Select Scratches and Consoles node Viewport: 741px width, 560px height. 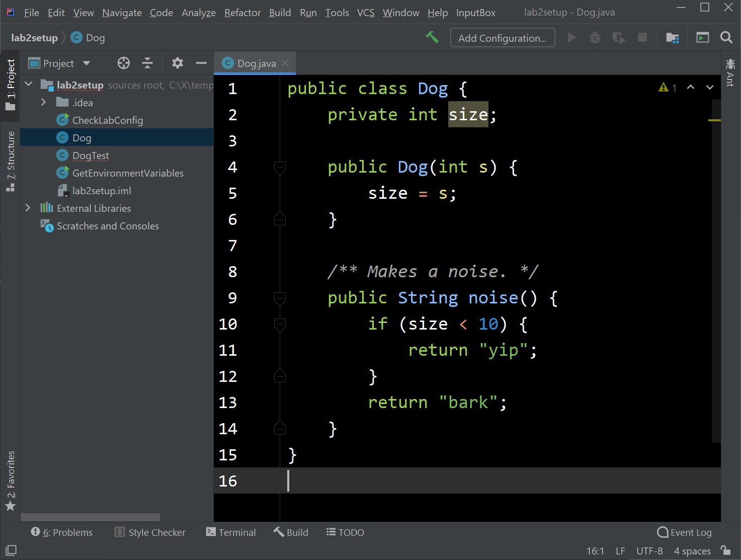click(x=108, y=225)
